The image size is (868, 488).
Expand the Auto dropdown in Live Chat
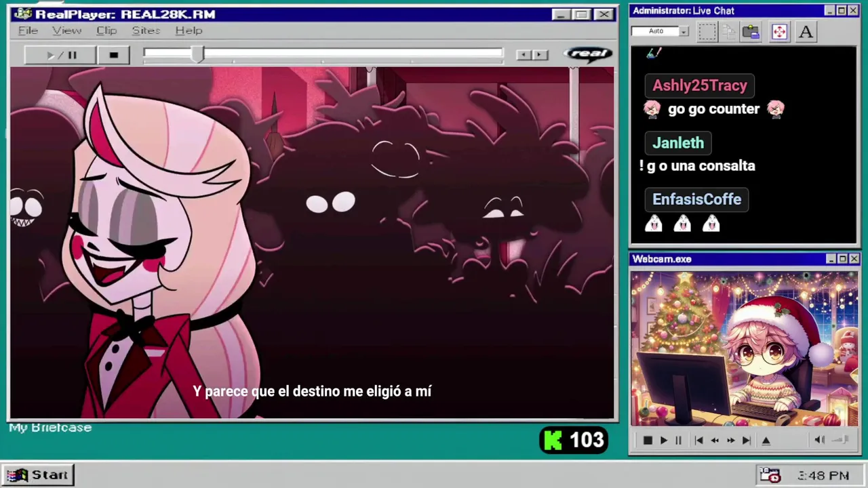pos(684,31)
